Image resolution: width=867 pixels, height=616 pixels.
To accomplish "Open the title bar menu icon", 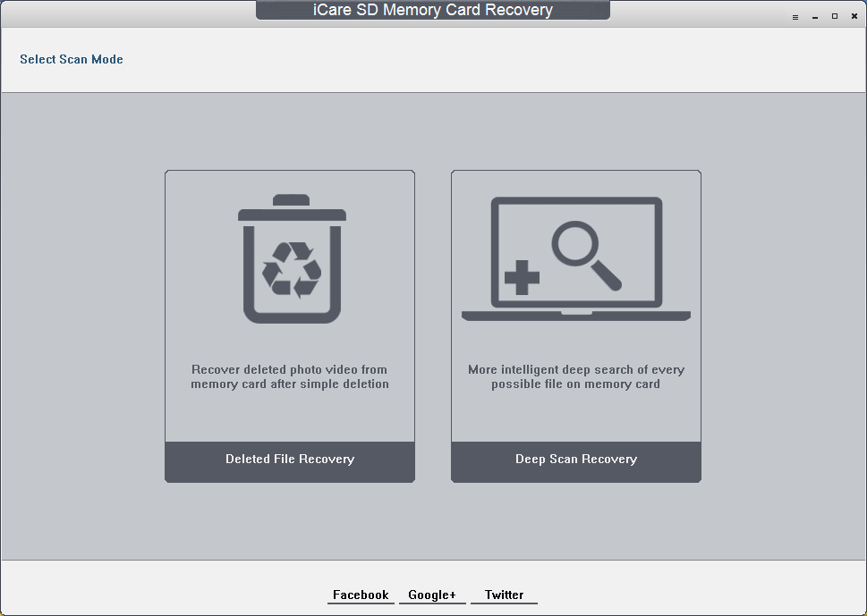I will (x=795, y=17).
